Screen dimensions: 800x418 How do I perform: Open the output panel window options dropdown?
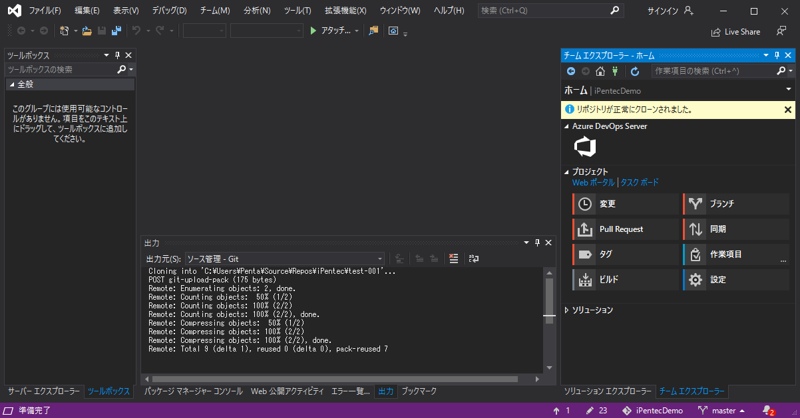pyautogui.click(x=527, y=242)
